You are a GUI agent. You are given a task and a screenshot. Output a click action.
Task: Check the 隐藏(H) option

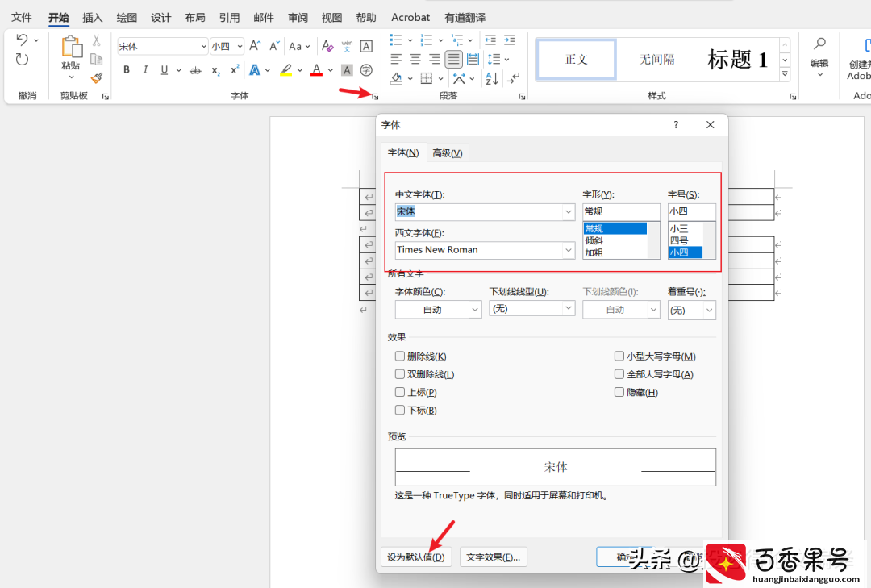pyautogui.click(x=619, y=392)
